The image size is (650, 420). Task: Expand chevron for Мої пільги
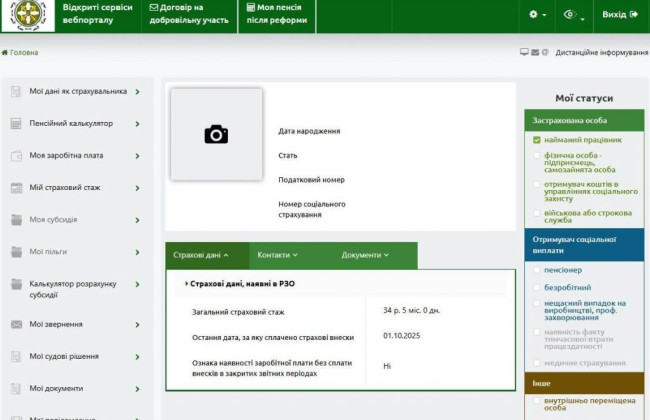138,252
